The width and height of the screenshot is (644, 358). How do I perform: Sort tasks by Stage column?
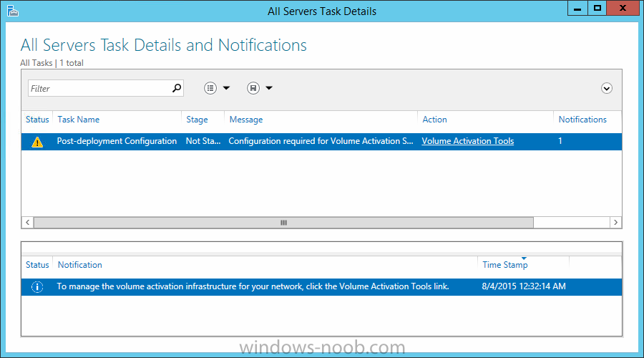click(197, 120)
